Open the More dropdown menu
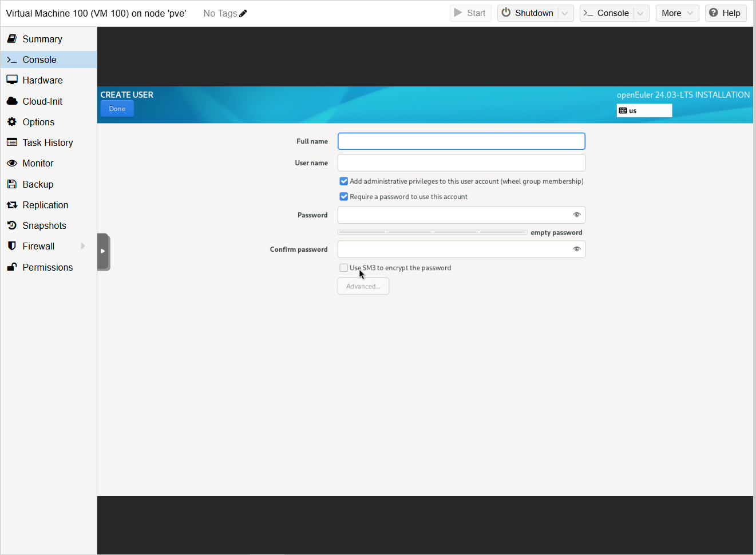756x555 pixels. 677,13
